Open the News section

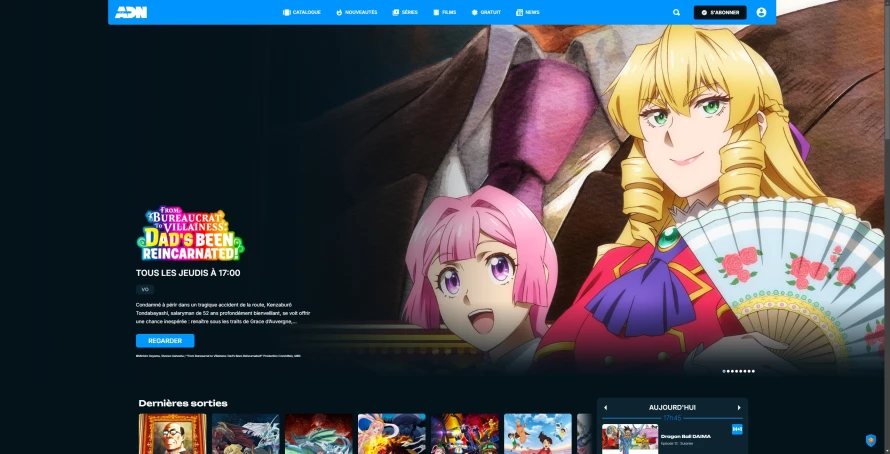pyautogui.click(x=528, y=12)
